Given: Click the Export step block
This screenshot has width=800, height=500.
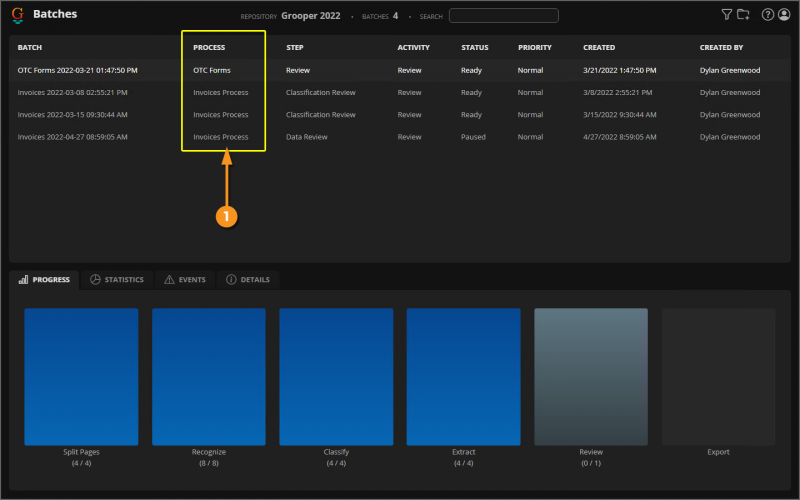Looking at the screenshot, I should coord(718,376).
